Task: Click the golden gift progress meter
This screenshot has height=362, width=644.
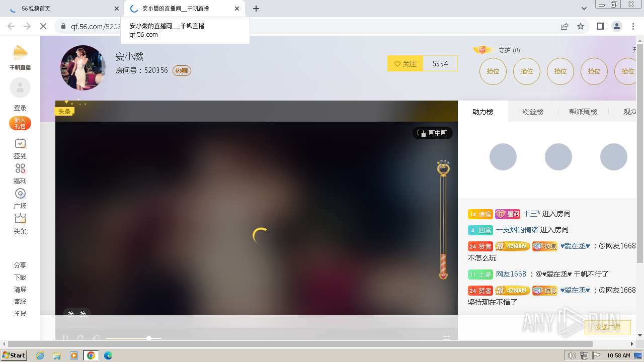Action: pos(443,220)
